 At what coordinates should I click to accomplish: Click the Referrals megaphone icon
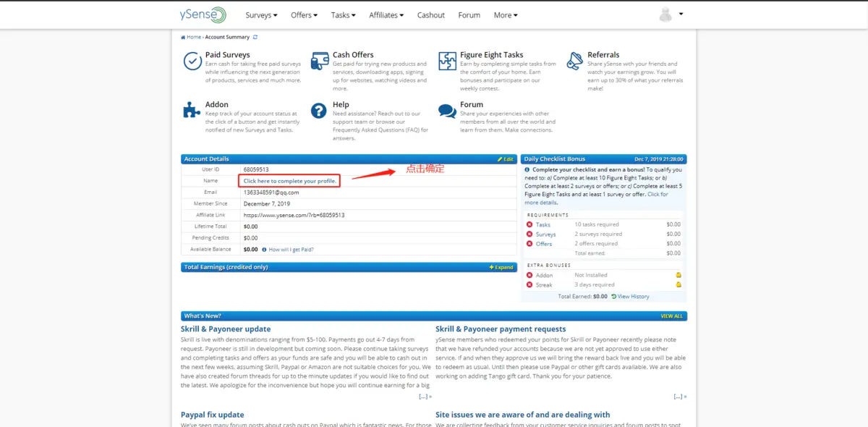coord(575,61)
